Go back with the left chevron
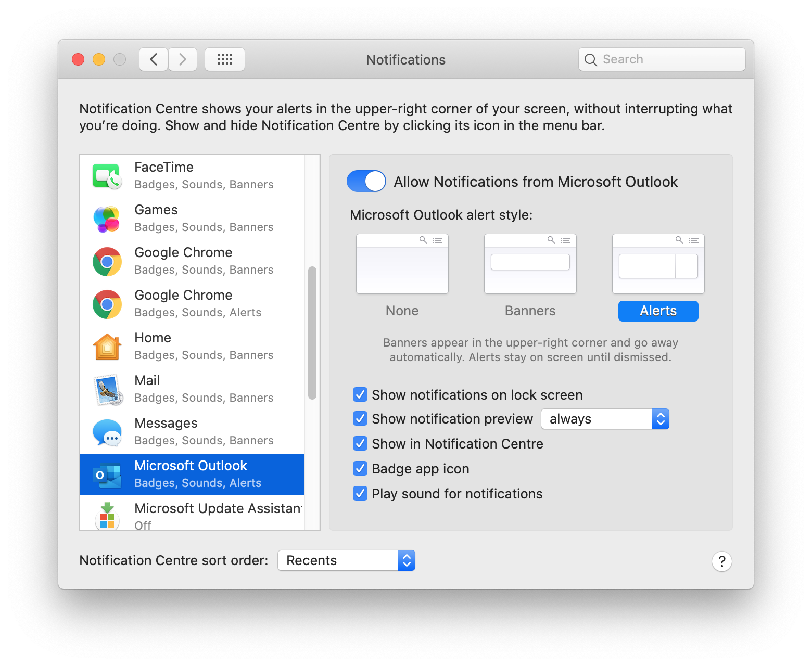 tap(154, 59)
